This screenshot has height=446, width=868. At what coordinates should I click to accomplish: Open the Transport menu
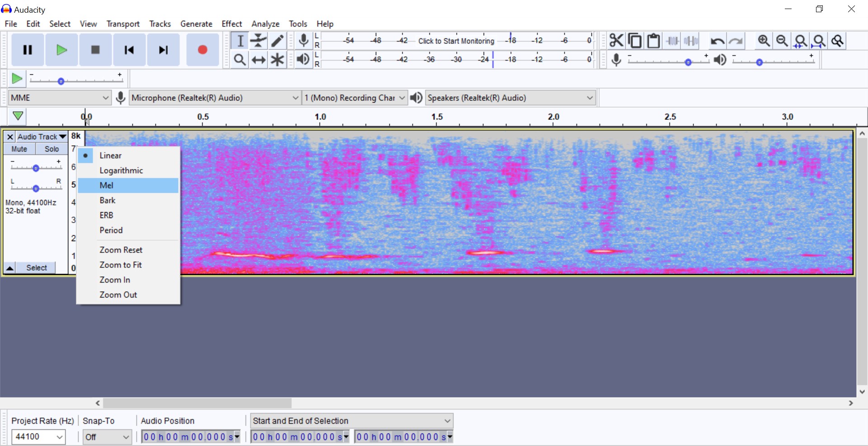tap(123, 24)
